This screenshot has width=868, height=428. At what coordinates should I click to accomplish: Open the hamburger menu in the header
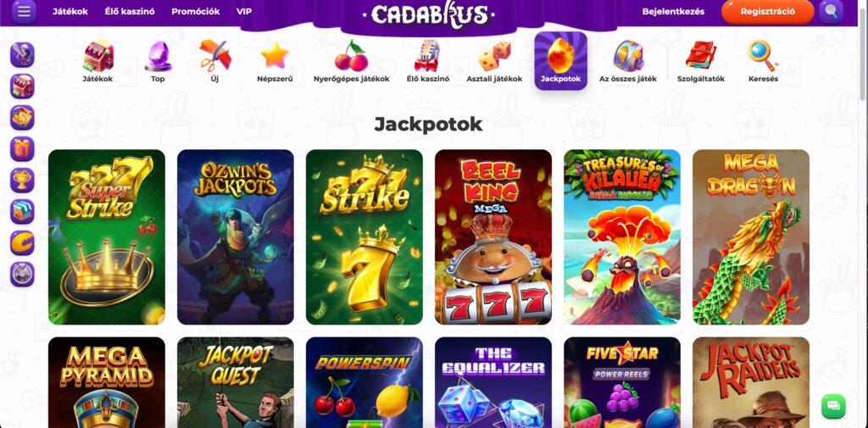click(24, 11)
